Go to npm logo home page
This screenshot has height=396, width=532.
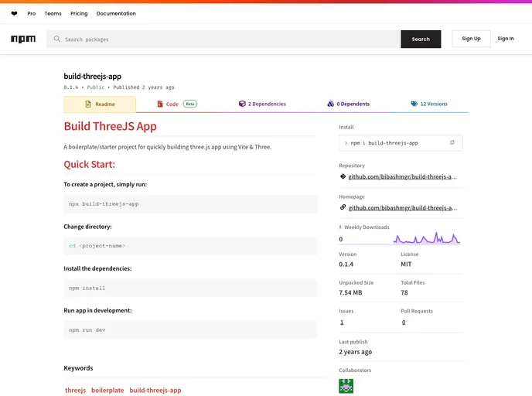pyautogui.click(x=23, y=39)
